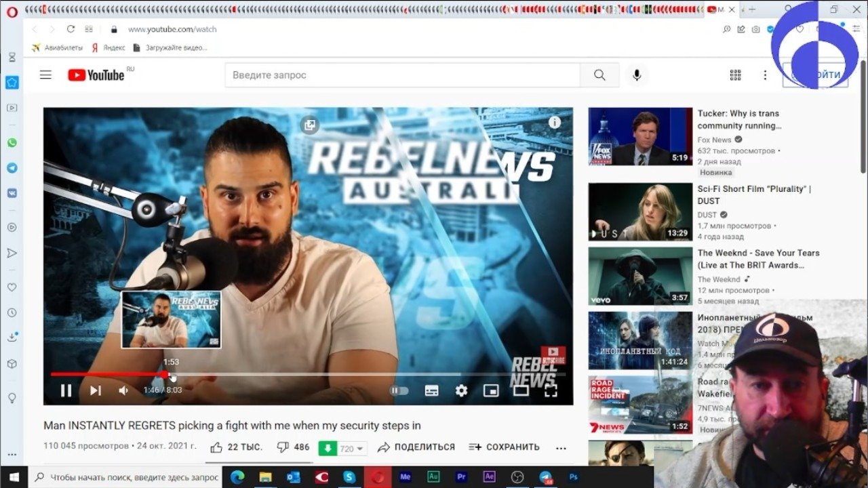Open the Яндекс bookmark
Screen dimensions: 868x488
pyautogui.click(x=108, y=48)
